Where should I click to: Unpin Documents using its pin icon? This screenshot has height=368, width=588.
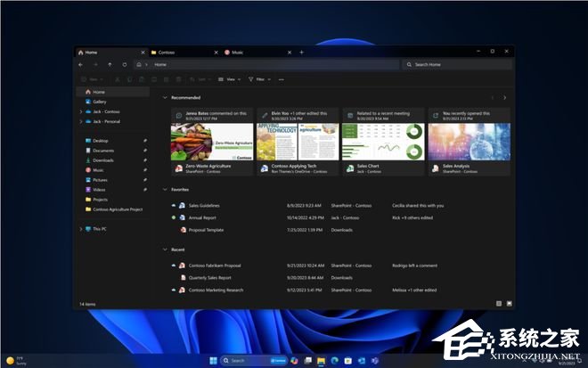[144, 151]
